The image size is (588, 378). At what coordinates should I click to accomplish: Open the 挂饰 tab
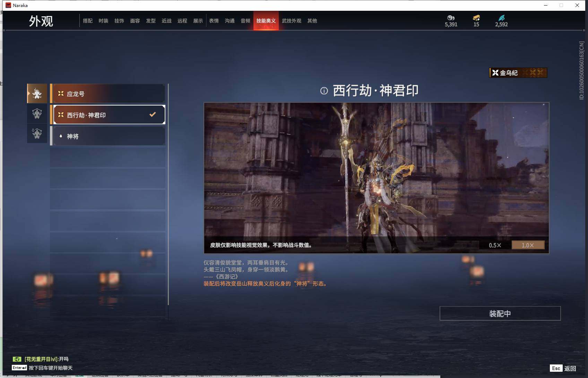[119, 21]
